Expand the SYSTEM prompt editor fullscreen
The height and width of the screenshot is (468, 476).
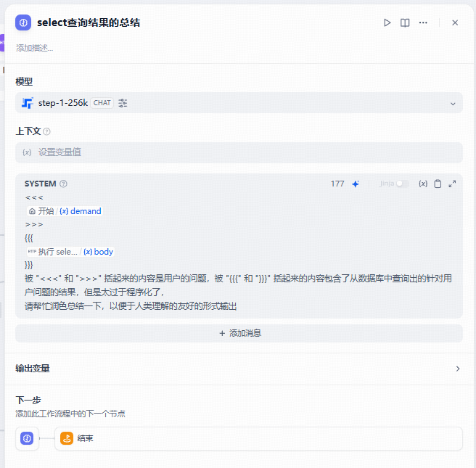coord(452,184)
